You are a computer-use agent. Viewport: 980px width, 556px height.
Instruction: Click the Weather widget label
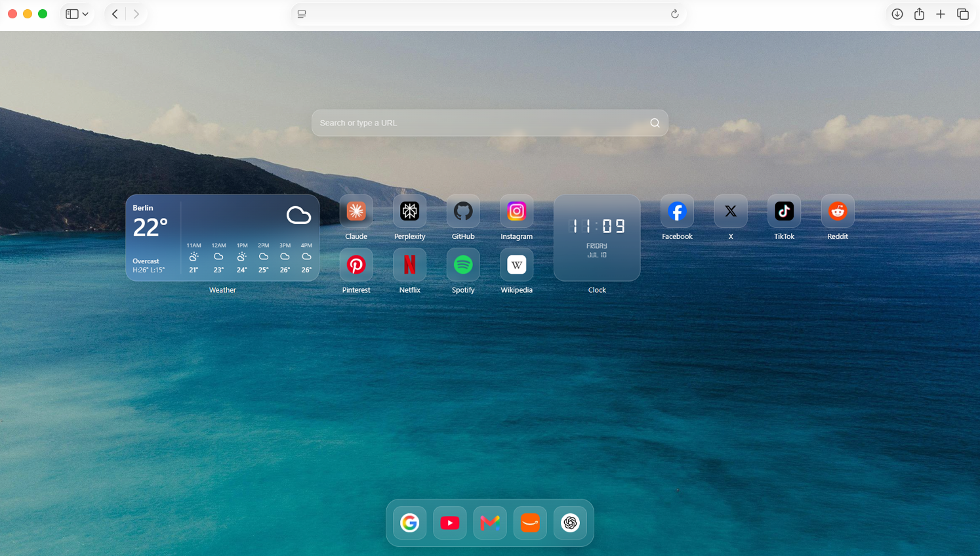tap(222, 289)
